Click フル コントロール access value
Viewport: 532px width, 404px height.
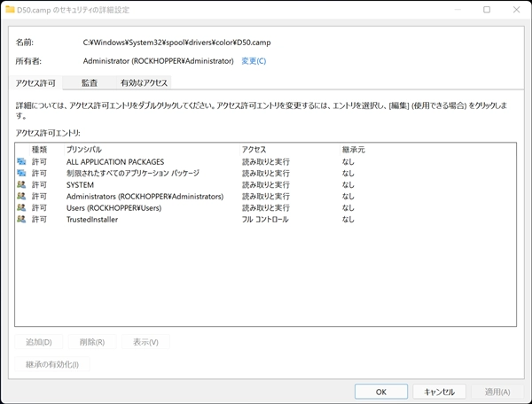(x=265, y=220)
